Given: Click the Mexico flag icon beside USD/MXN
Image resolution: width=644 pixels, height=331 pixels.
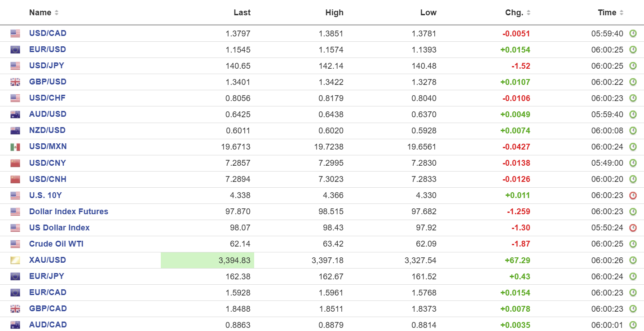Looking at the screenshot, I should [x=15, y=147].
